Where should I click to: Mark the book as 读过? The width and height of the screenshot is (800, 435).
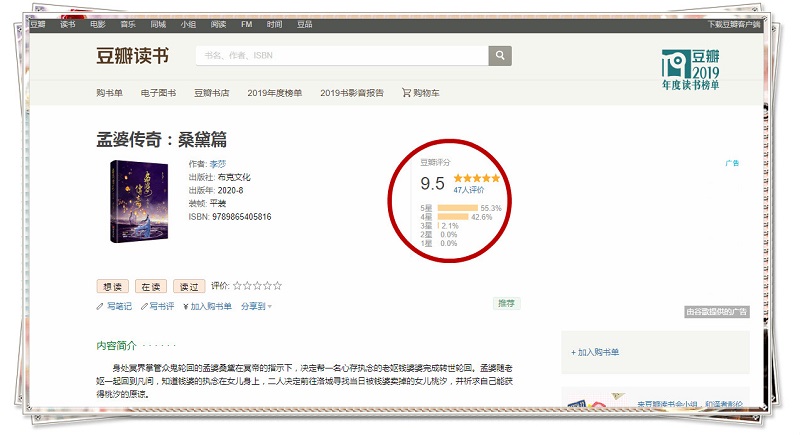188,285
